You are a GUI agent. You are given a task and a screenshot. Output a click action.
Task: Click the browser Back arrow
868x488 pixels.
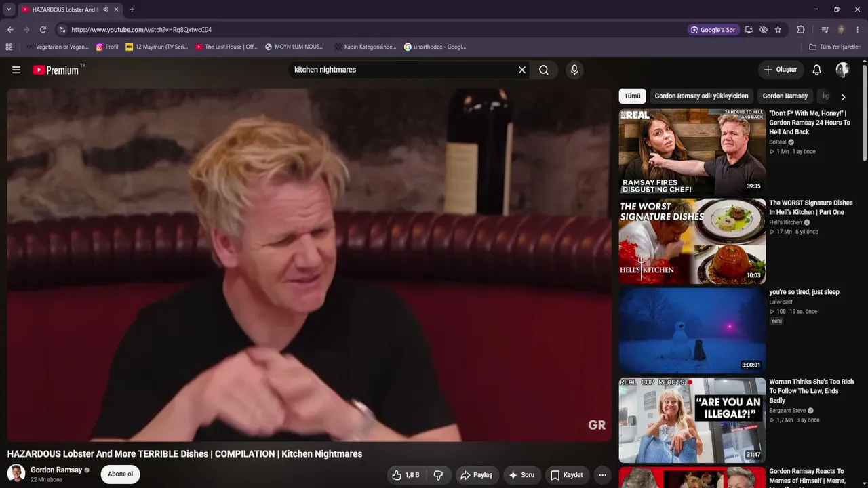tap(10, 30)
